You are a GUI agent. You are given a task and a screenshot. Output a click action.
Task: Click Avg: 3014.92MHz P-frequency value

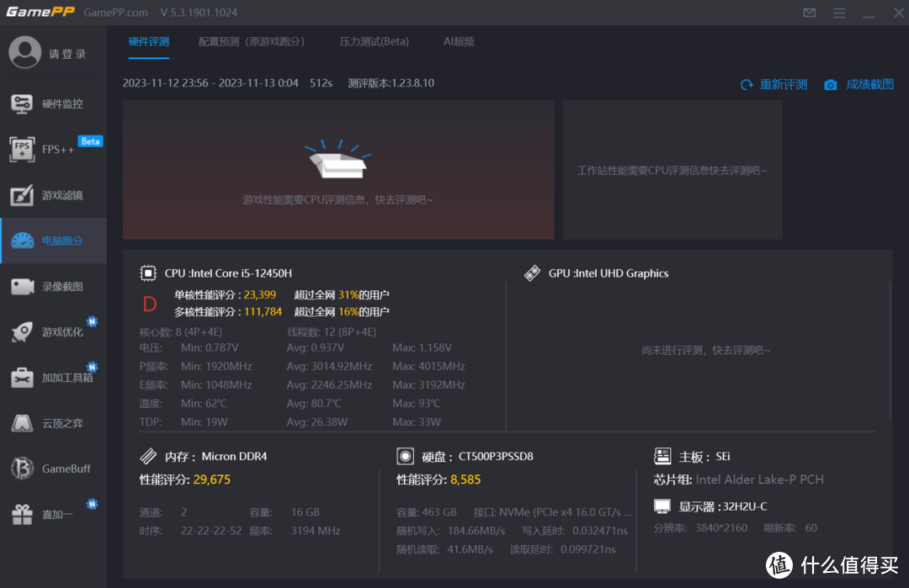(329, 366)
